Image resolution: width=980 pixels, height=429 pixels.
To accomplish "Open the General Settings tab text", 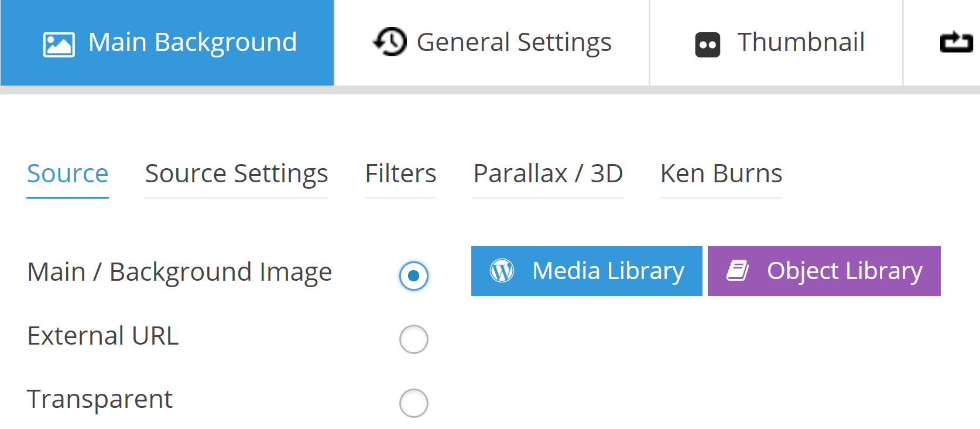I will [x=514, y=43].
